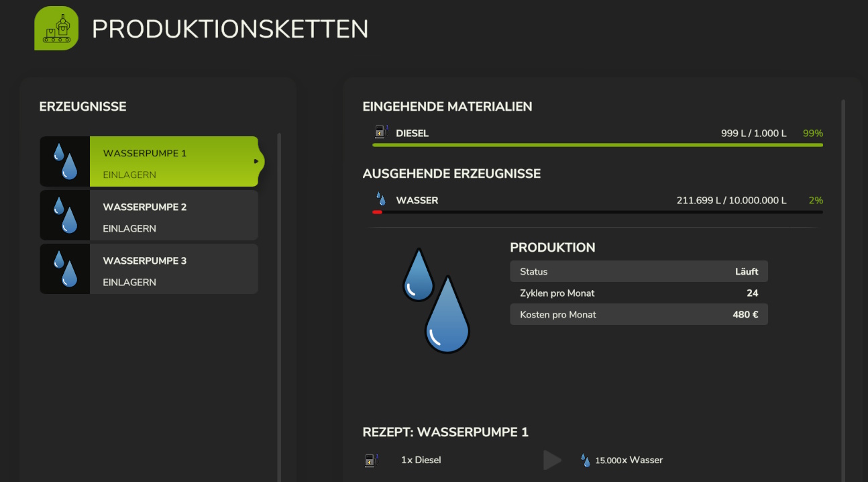Click the recipe arrow between Diesel and Wasser
Viewport: 868px width, 482px height.
[x=552, y=460]
